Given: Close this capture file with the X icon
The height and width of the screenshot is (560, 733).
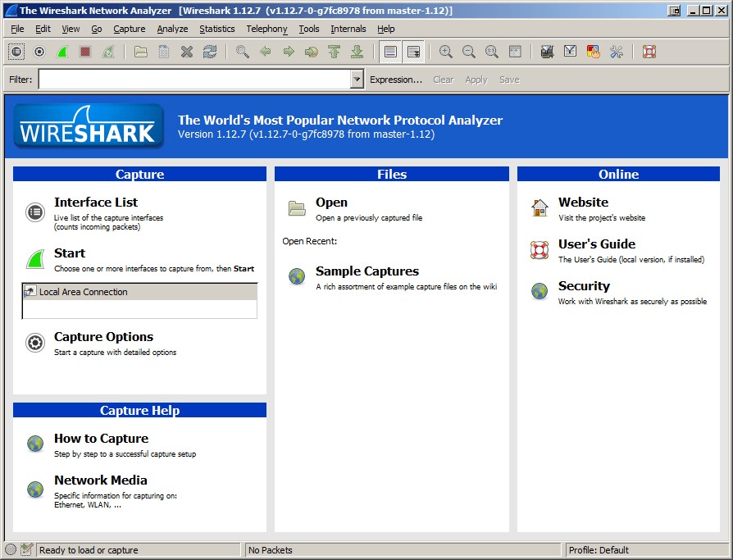Looking at the screenshot, I should point(186,52).
